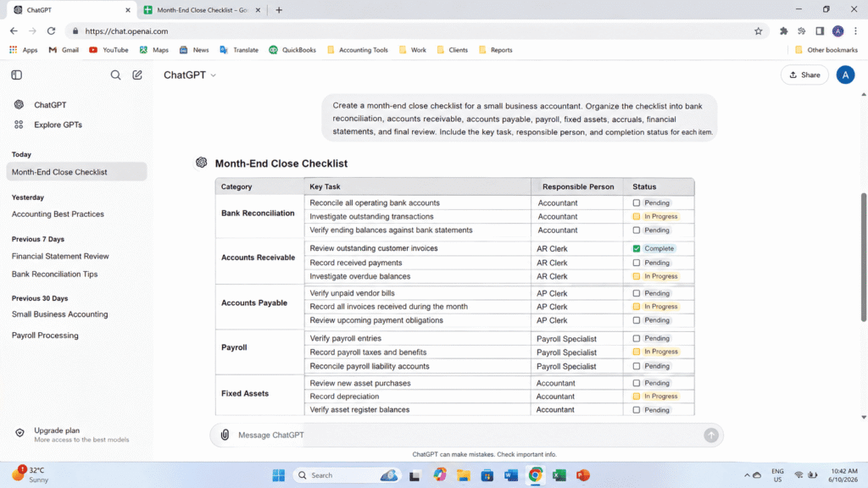This screenshot has height=488, width=868.
Task: Open File Explorer from taskbar
Action: (x=464, y=474)
